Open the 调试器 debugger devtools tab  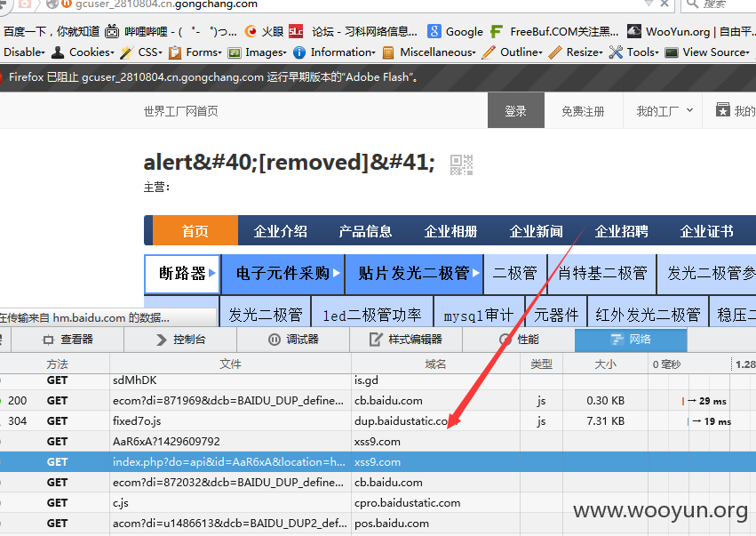pyautogui.click(x=293, y=340)
